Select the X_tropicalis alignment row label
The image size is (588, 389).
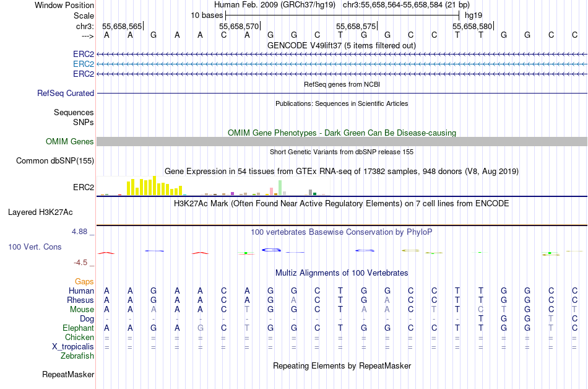click(73, 347)
